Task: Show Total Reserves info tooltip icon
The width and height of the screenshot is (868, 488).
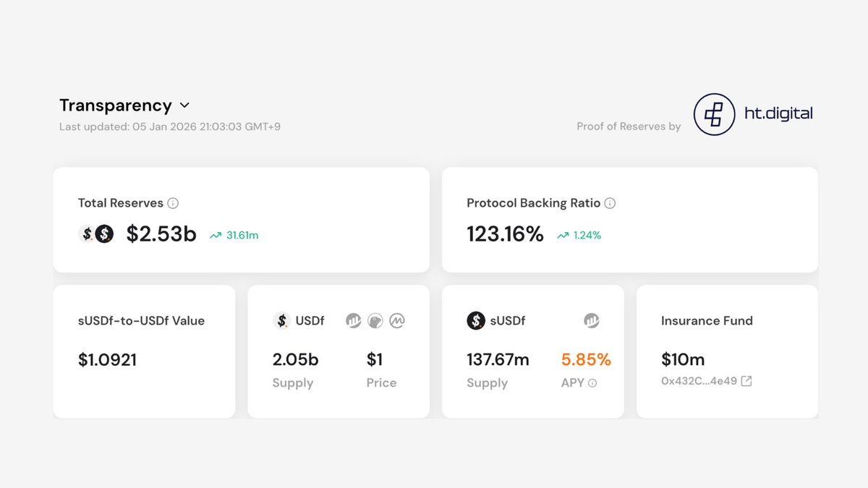Action: pos(173,203)
